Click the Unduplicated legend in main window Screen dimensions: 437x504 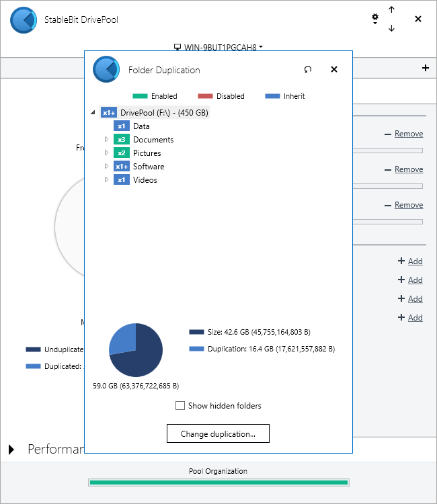tap(54, 349)
